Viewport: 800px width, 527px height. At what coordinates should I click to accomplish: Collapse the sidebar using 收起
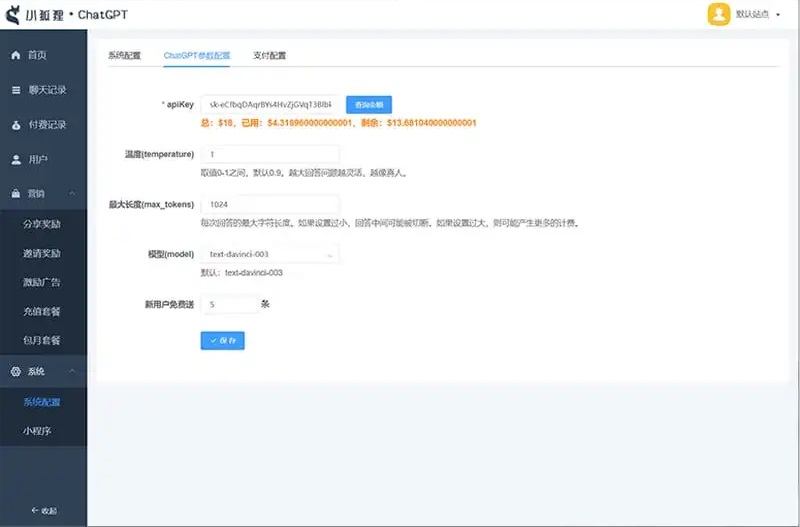tap(43, 510)
